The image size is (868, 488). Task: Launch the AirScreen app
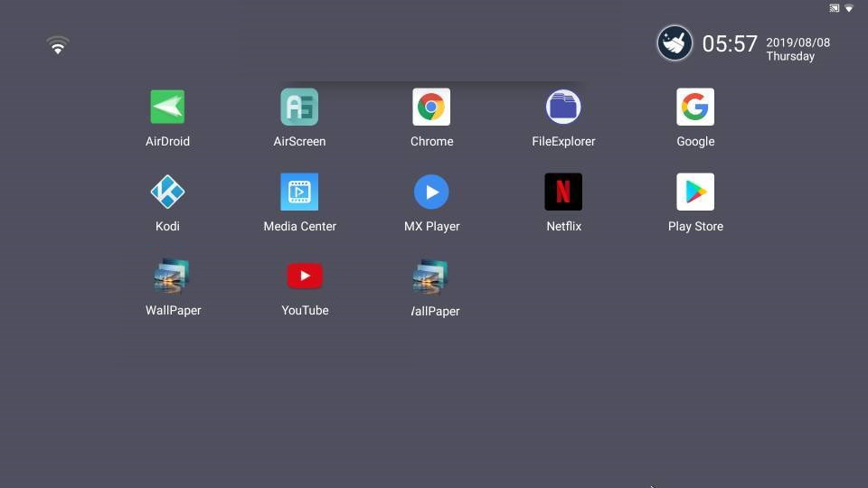[x=299, y=108]
